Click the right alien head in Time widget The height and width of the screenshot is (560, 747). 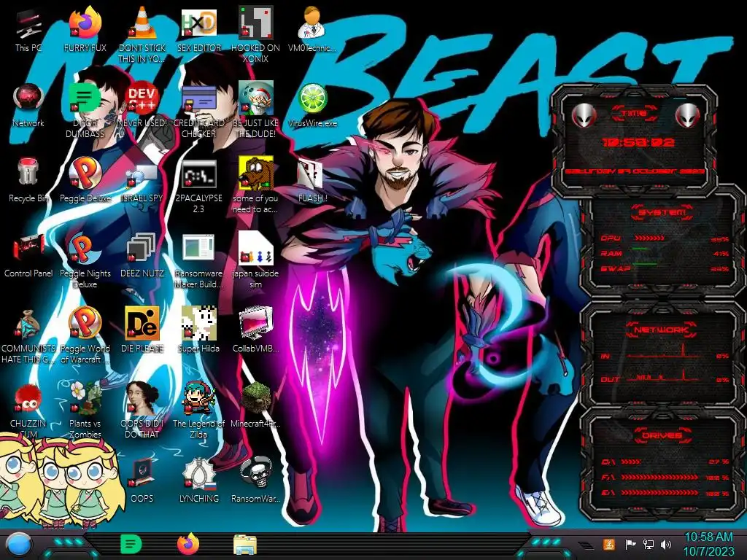pos(687,114)
